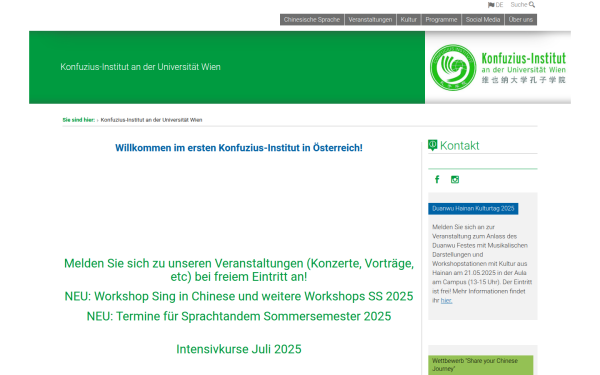Open the Workshop Sing in Chinese link
The image size is (600, 375).
[239, 296]
